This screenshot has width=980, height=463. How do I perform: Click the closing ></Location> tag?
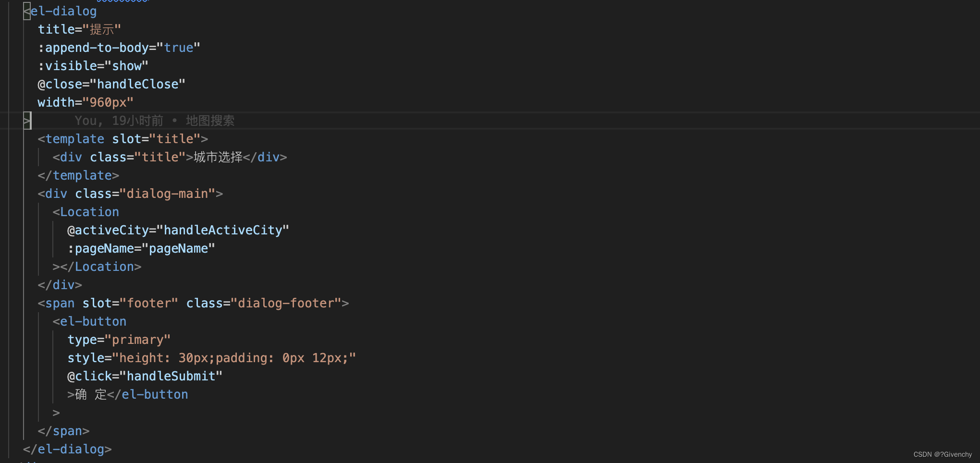tap(97, 267)
